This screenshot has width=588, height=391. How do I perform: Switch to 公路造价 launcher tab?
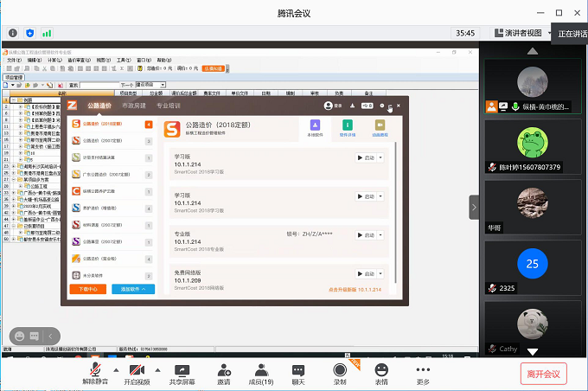pyautogui.click(x=99, y=106)
